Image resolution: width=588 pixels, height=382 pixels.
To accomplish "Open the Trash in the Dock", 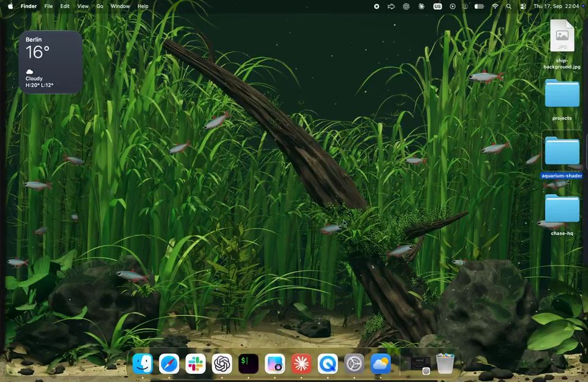I will (445, 364).
